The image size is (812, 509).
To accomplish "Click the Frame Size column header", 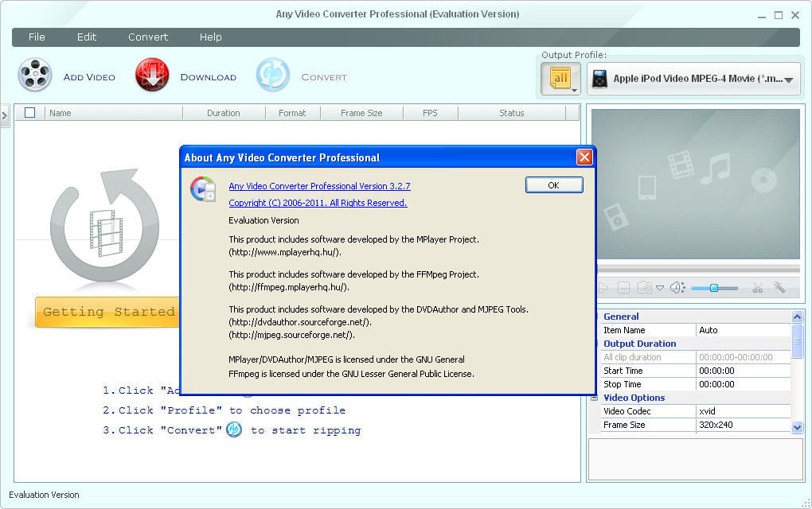I will [x=361, y=113].
